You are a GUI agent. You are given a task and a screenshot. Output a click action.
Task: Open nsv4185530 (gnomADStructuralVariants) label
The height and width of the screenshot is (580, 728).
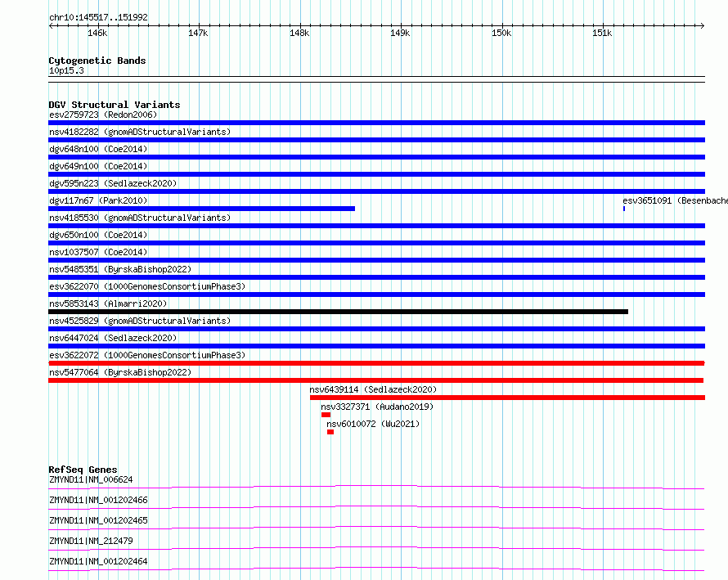tap(140, 218)
